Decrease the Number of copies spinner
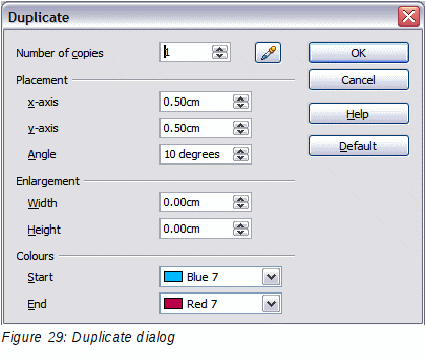The width and height of the screenshot is (426, 361). click(220, 56)
